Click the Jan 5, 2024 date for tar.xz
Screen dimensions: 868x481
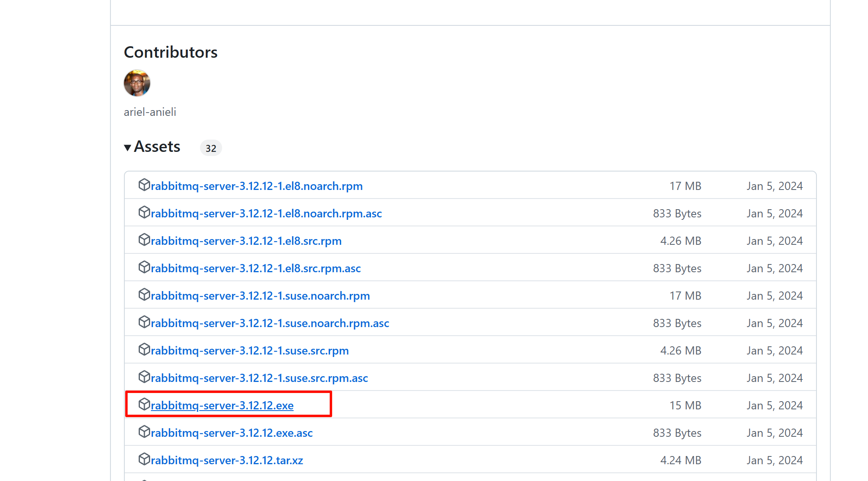[x=774, y=460]
